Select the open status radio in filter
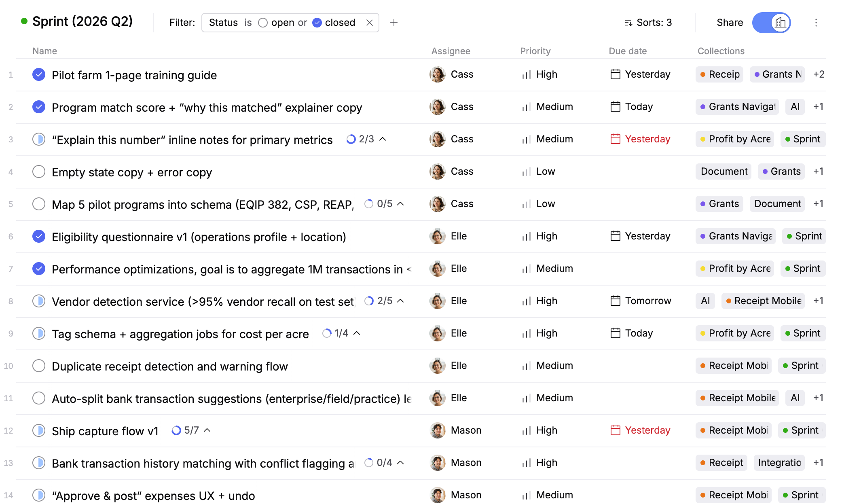 pos(263,23)
